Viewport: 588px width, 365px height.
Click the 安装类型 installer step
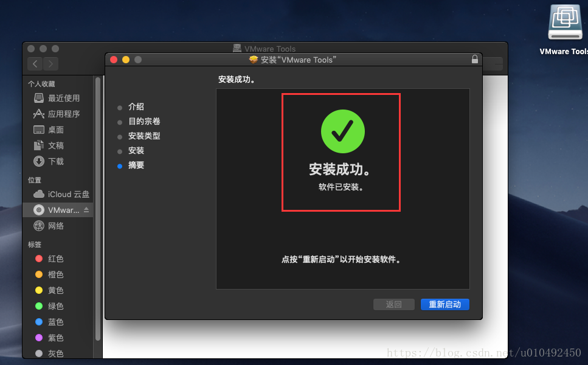point(144,136)
